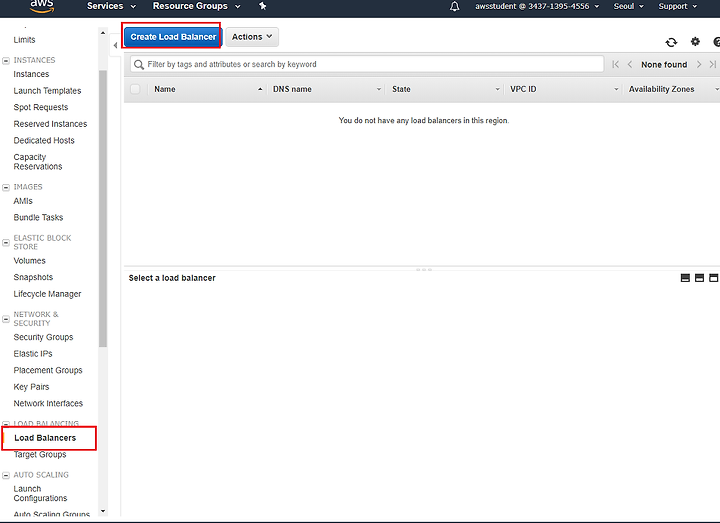Open the Support dropdown menu
The height and width of the screenshot is (523, 720).
pos(678,6)
